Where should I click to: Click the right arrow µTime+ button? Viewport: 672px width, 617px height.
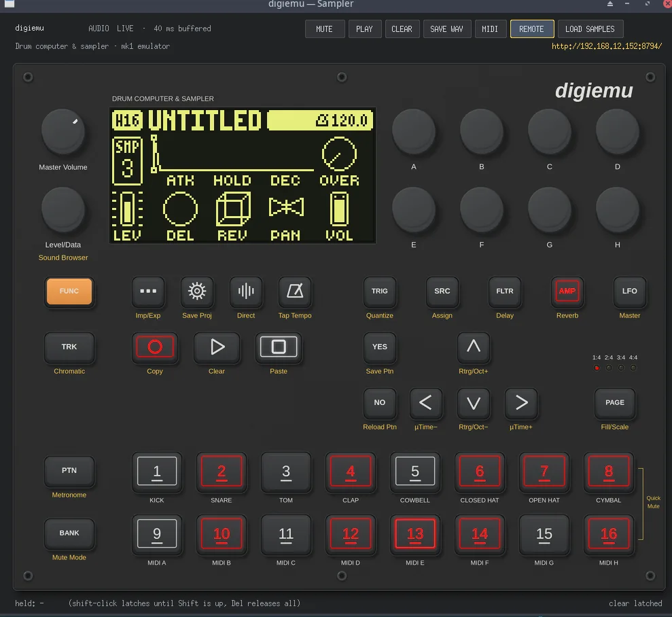tap(521, 403)
